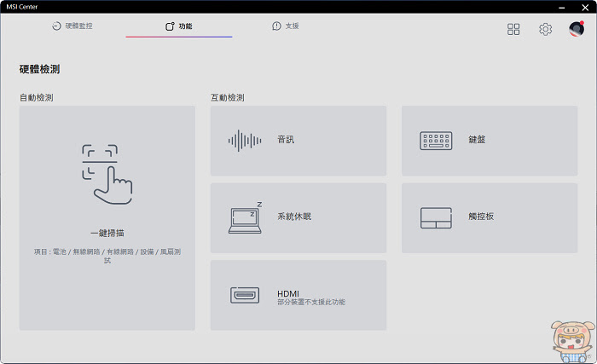Select the 功能 tab
Image resolution: width=597 pixels, height=364 pixels.
(179, 26)
